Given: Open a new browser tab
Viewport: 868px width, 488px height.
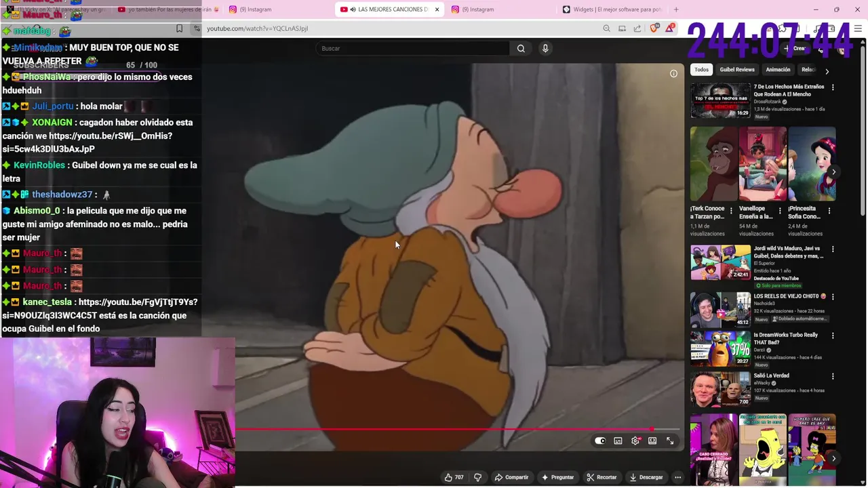Looking at the screenshot, I should 676,9.
